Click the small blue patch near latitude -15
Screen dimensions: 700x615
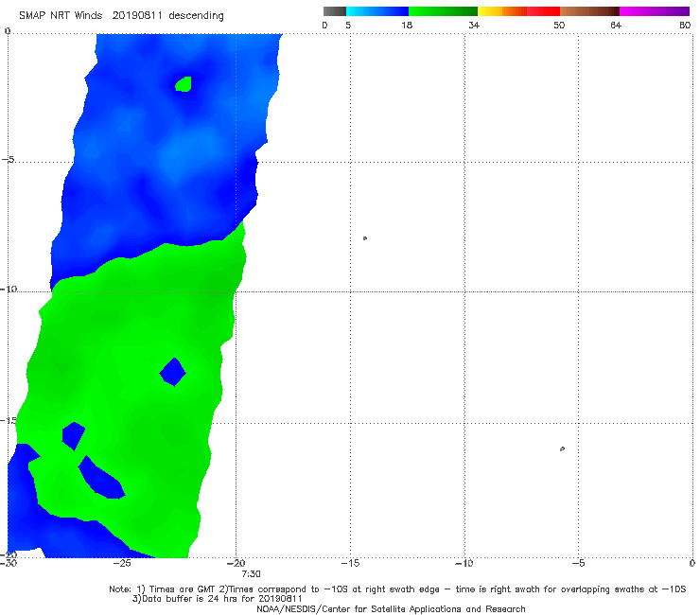click(x=73, y=436)
